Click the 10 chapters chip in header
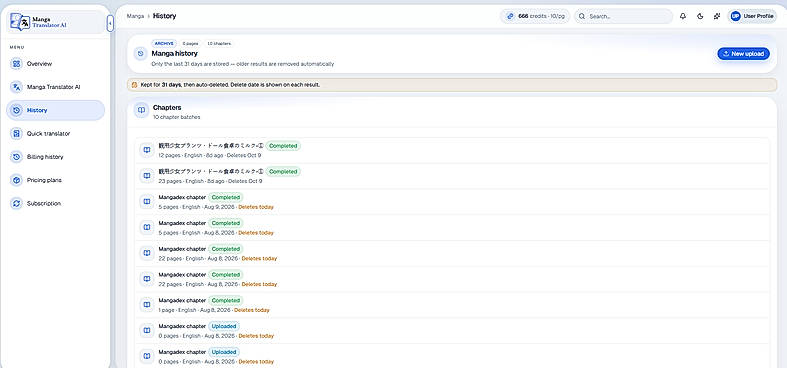This screenshot has width=787, height=368. tap(219, 44)
